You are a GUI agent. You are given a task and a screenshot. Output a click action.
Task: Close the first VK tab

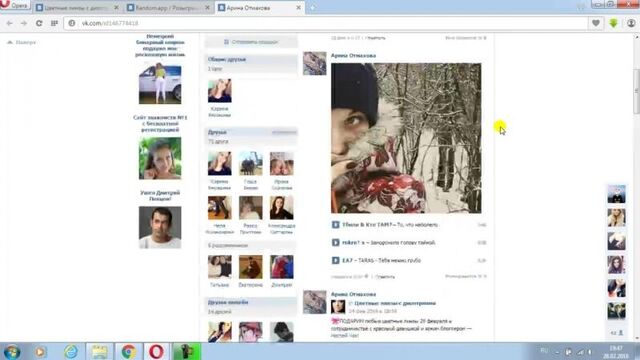coord(116,8)
